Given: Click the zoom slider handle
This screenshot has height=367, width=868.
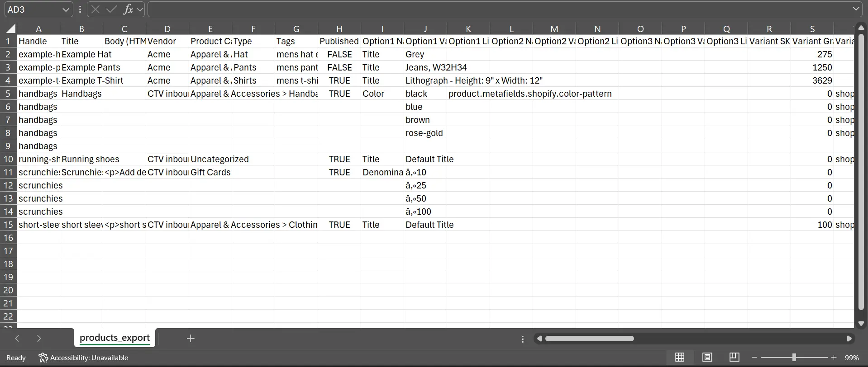Looking at the screenshot, I should [x=794, y=358].
